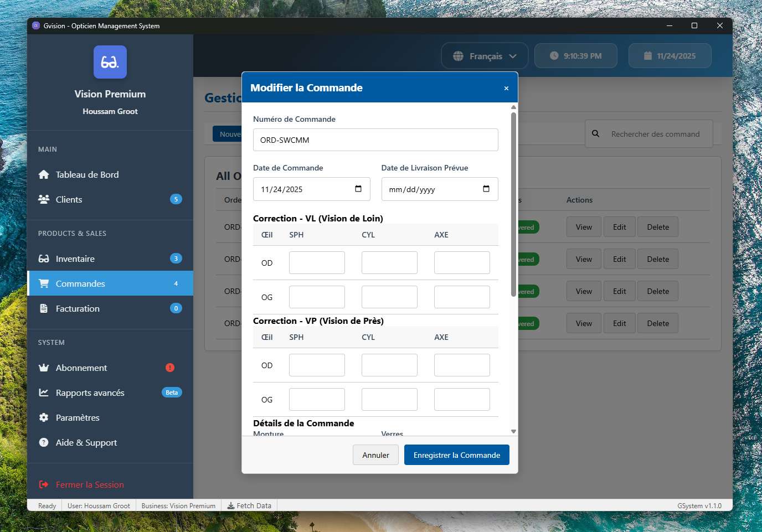Click the Fermer la Session logout icon
Screen dimensions: 762x532
tap(44, 484)
